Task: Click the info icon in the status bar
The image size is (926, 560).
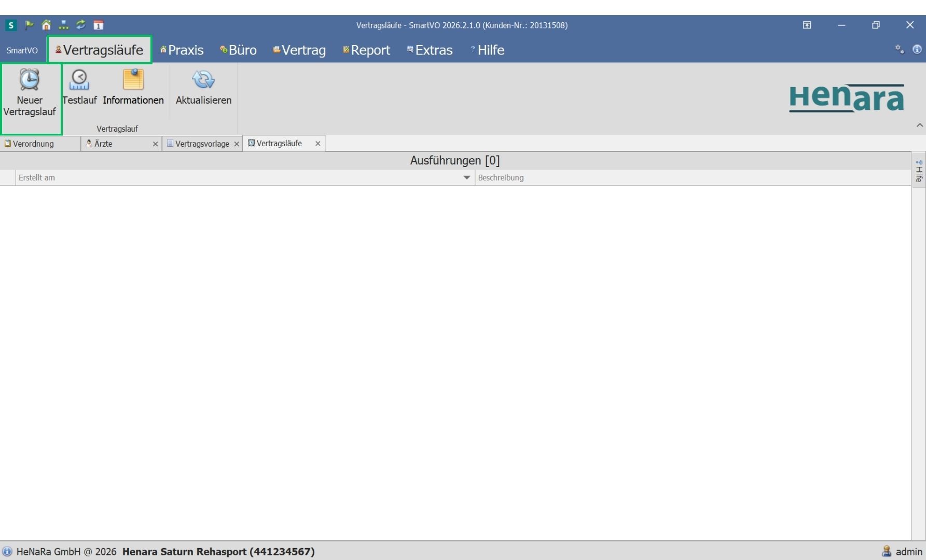Action: click(x=7, y=552)
